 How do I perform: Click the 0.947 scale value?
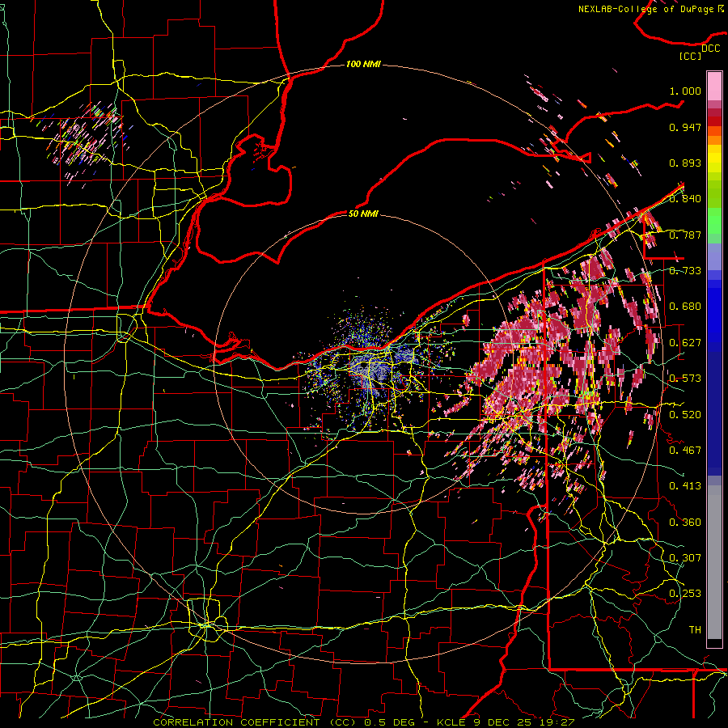[685, 127]
